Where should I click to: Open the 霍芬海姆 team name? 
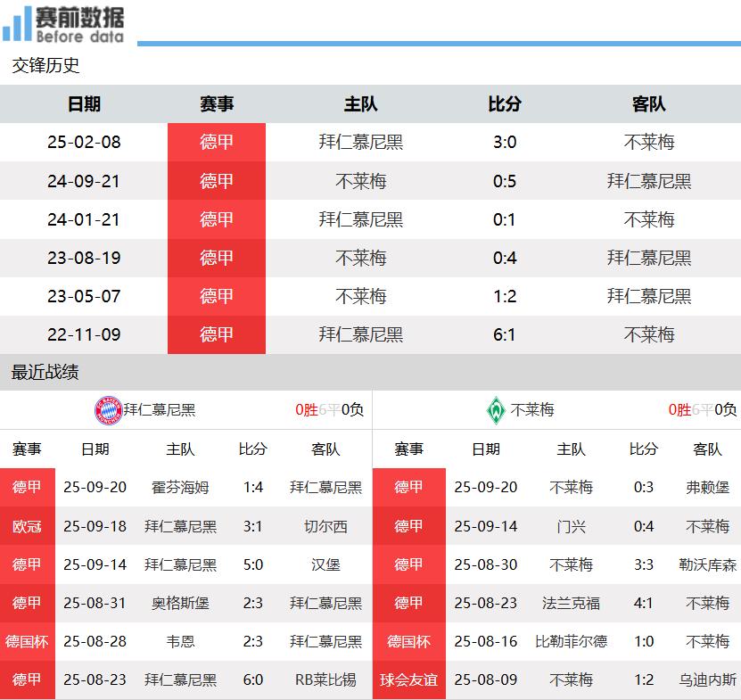pyautogui.click(x=180, y=487)
